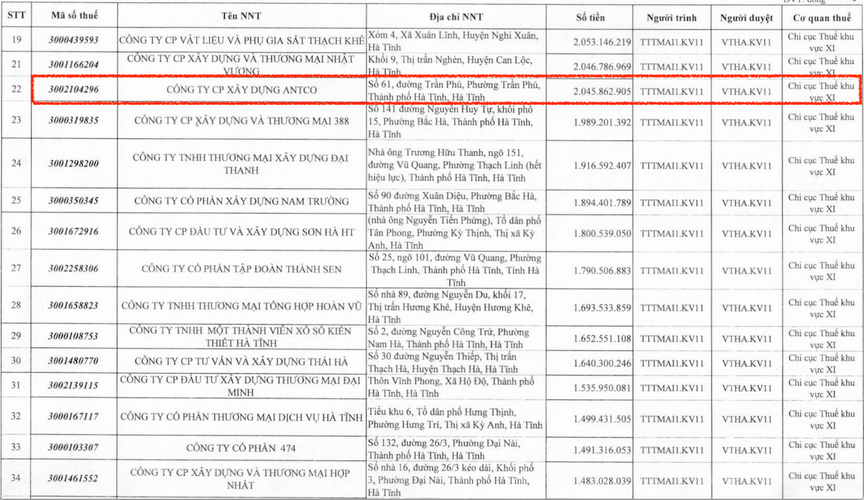This screenshot has height=500, width=864.
Task: Click 'CÔNG TY CỔ PHẦN THƯƠNG MẠI DỊCH VỤ HÀ TĨNH'
Action: point(241,417)
